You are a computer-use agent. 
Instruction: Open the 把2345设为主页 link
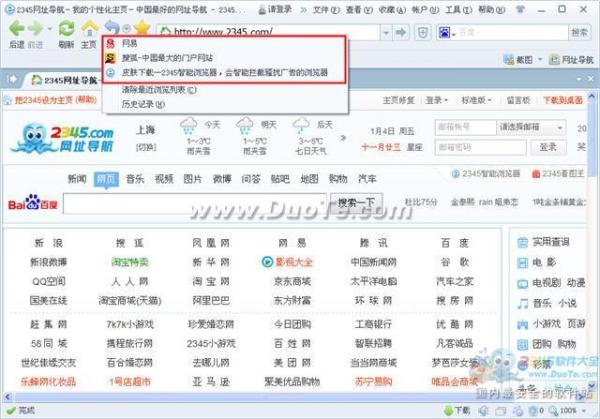point(44,100)
